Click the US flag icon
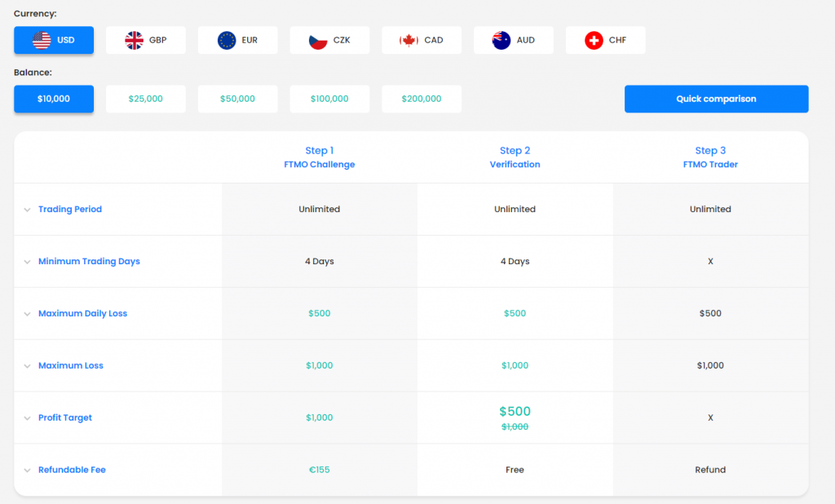 pos(41,40)
